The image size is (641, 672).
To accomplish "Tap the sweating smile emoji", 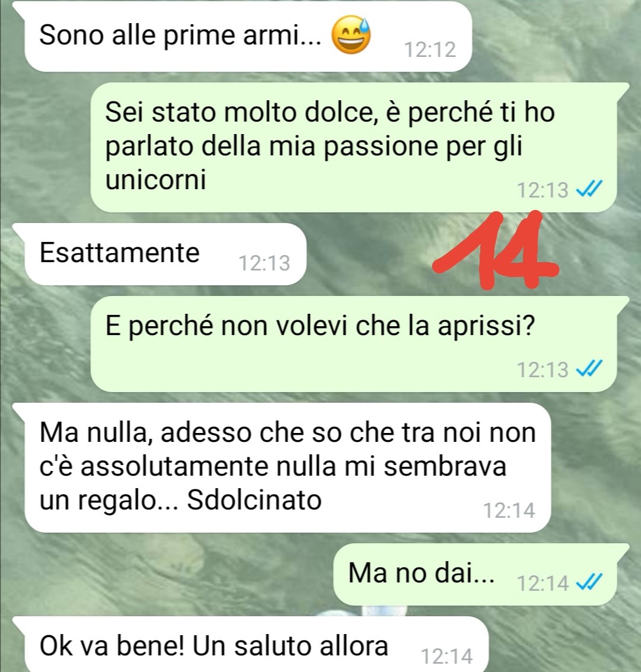I will (x=351, y=35).
